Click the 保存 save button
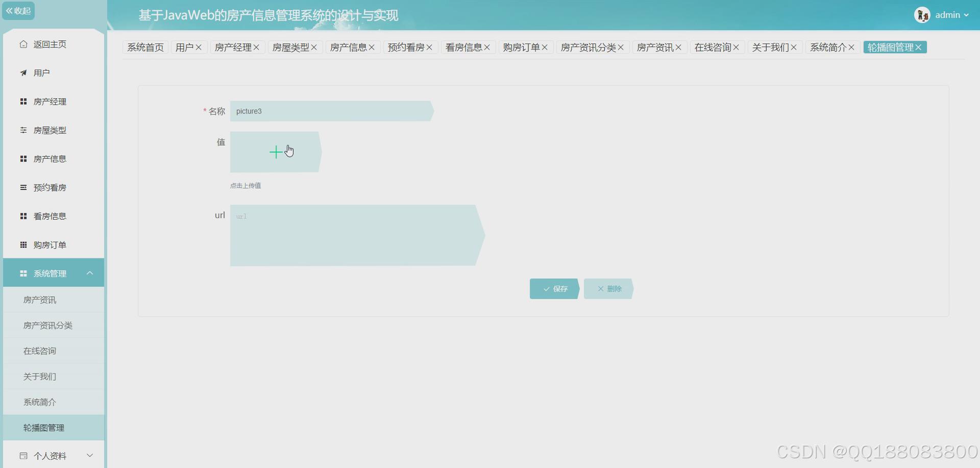 tap(554, 289)
